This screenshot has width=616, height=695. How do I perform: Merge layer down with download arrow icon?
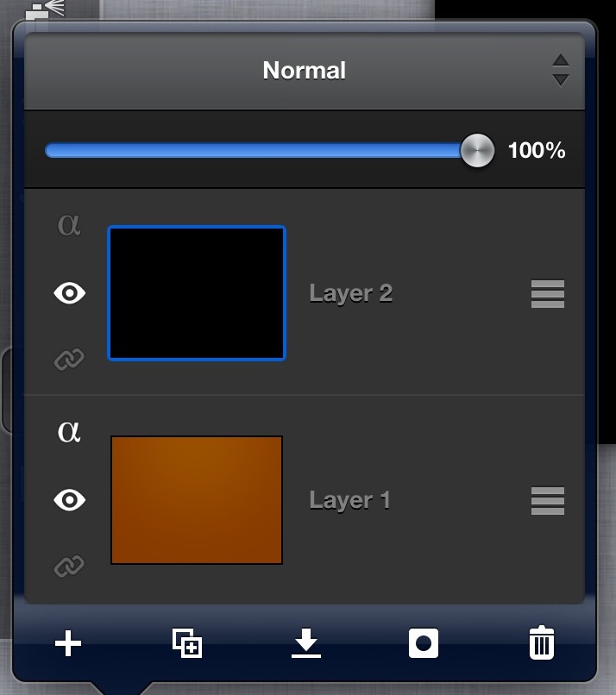305,643
